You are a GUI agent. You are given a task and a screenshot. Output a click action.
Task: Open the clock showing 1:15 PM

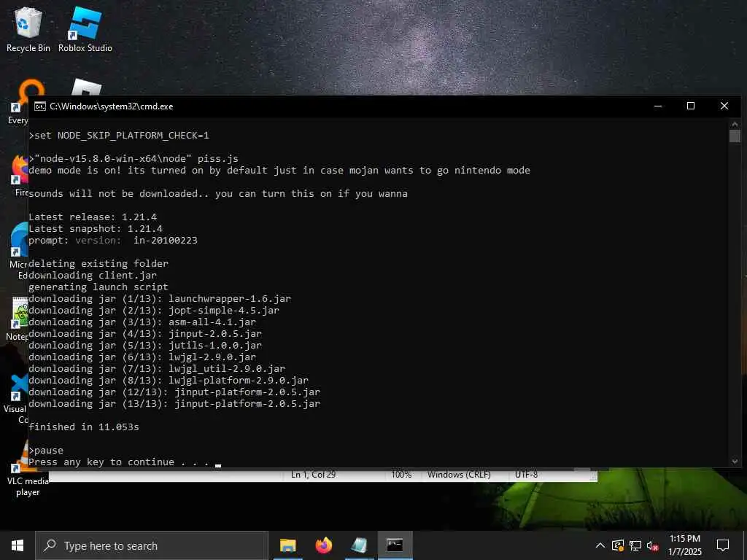tap(684, 545)
